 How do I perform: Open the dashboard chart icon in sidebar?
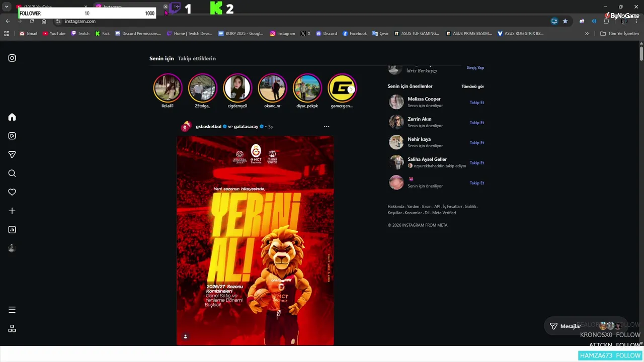pyautogui.click(x=12, y=230)
